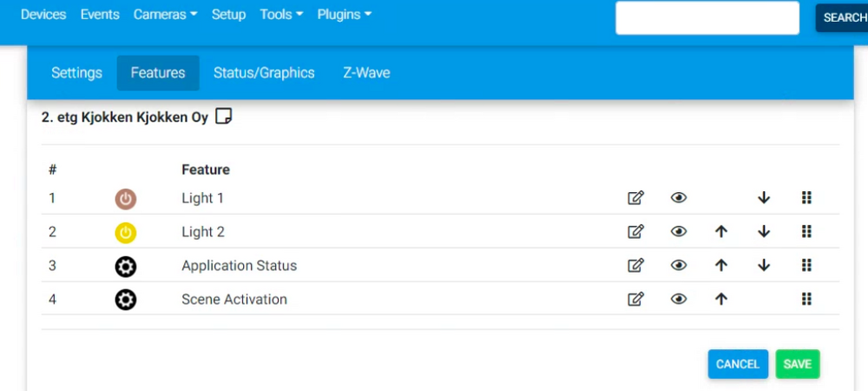868x391 pixels.
Task: Toggle visibility eye for Application Status
Action: (x=679, y=266)
